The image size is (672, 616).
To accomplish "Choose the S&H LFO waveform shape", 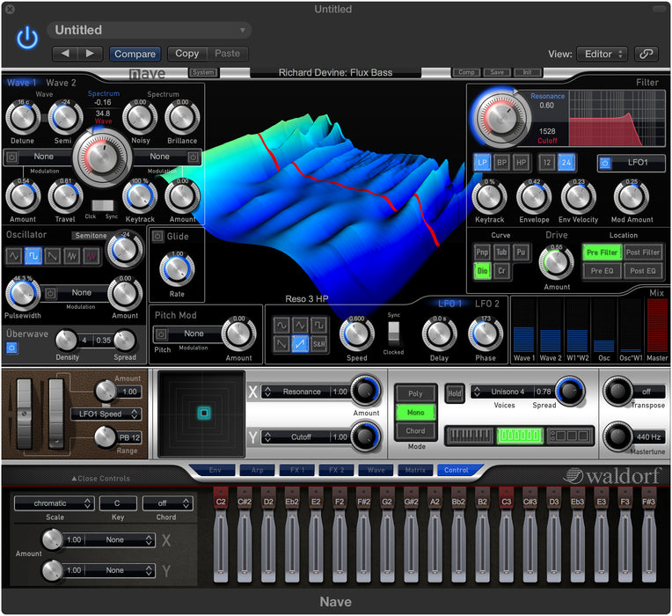I will click(x=319, y=344).
